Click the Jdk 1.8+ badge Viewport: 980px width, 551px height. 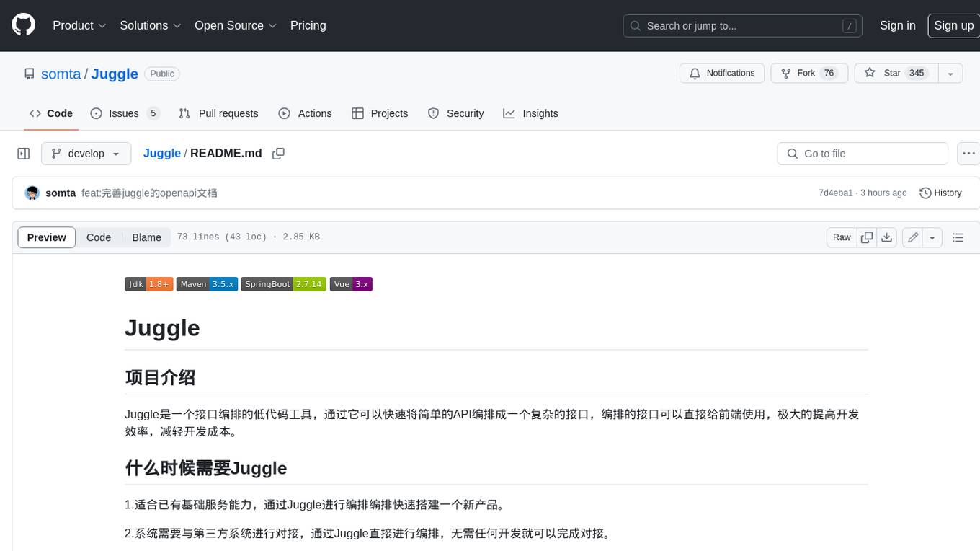tap(148, 284)
